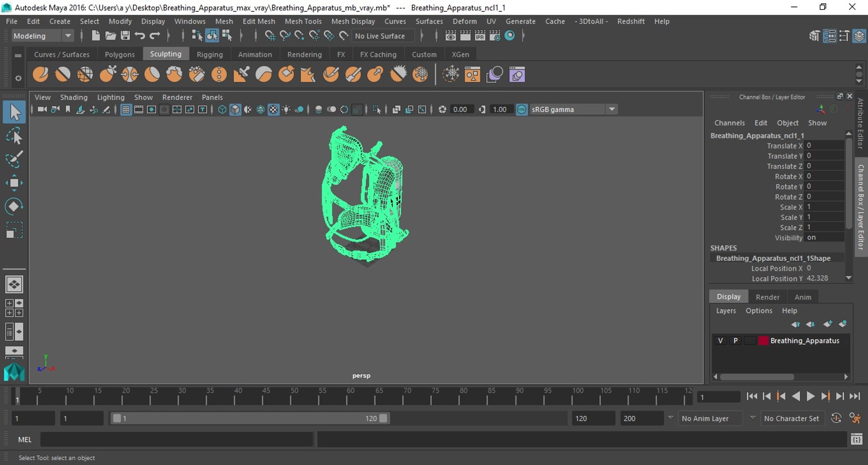Viewport: 868px width, 465px height.
Task: Click the New Scene icon
Action: [x=95, y=36]
